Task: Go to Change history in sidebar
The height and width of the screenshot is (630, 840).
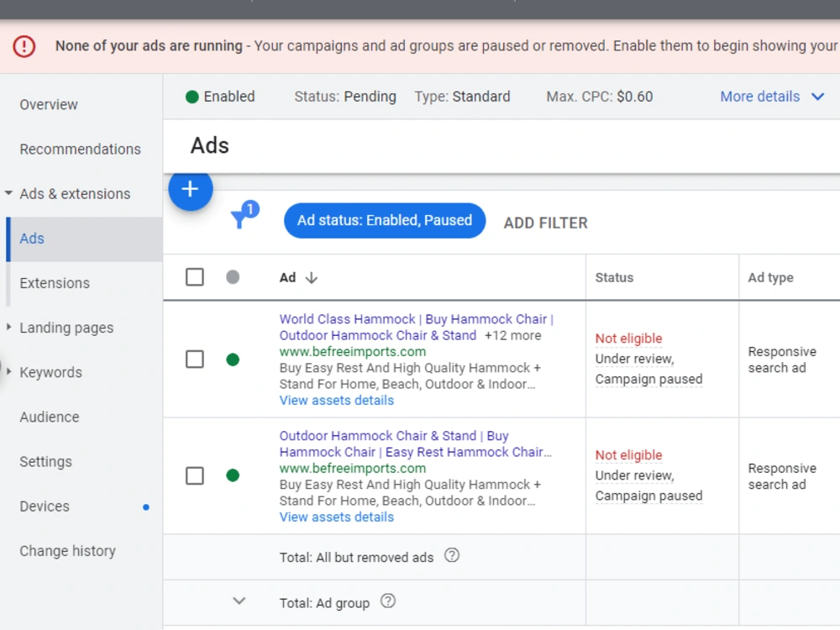Action: coord(67,551)
